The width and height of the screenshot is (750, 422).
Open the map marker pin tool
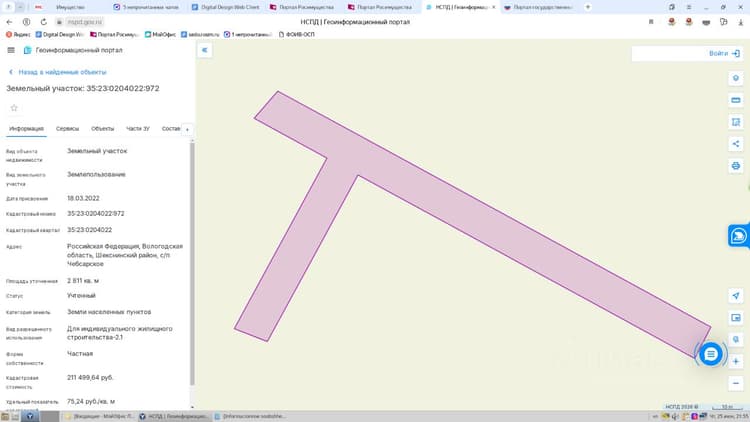tap(736, 78)
